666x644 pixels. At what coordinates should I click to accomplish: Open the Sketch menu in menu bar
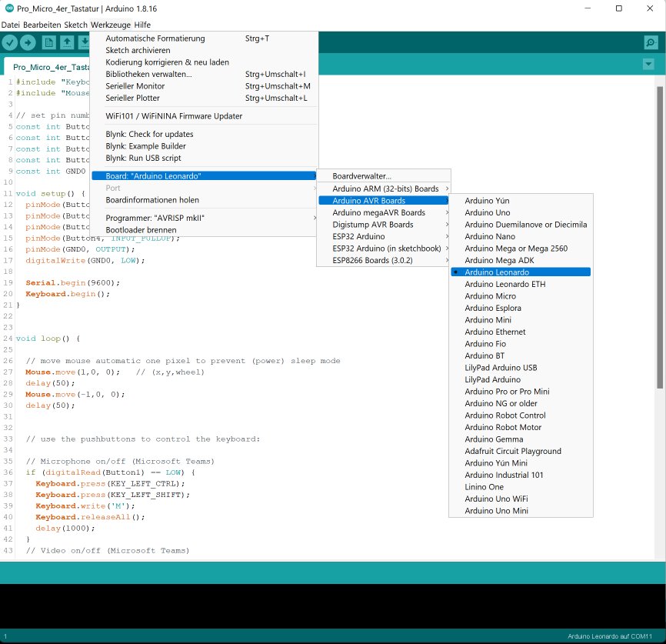[x=75, y=25]
